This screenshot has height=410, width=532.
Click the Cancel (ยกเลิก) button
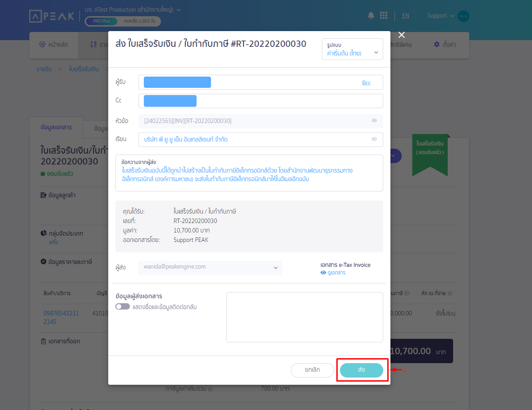312,370
